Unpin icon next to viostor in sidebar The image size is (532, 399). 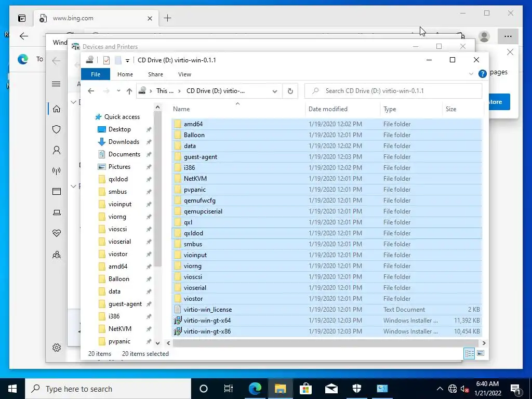(x=149, y=254)
